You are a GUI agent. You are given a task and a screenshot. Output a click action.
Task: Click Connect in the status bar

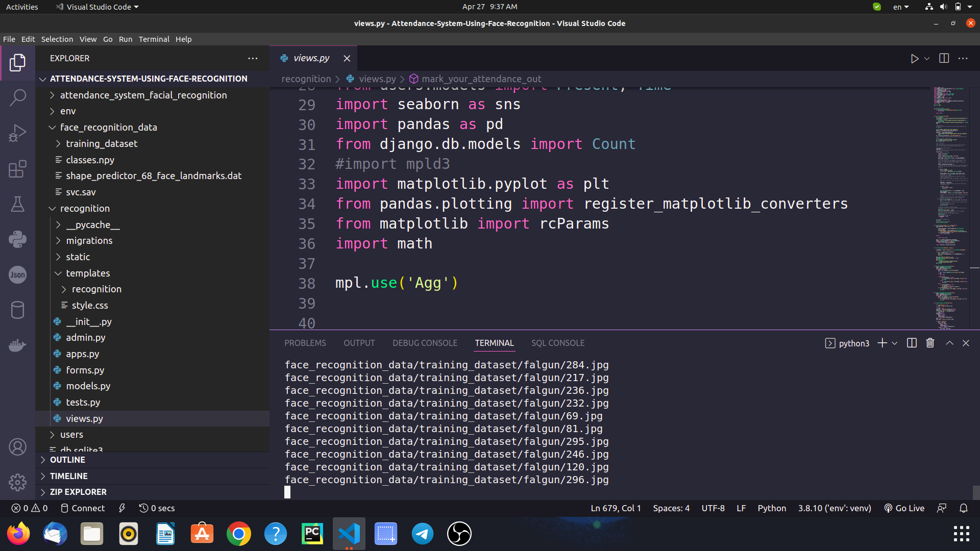pyautogui.click(x=83, y=508)
